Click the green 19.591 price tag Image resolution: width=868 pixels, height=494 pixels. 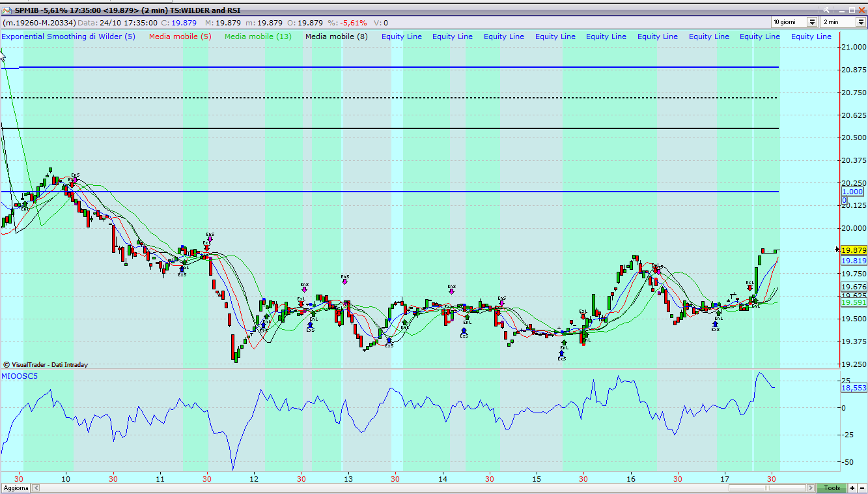[x=854, y=302]
